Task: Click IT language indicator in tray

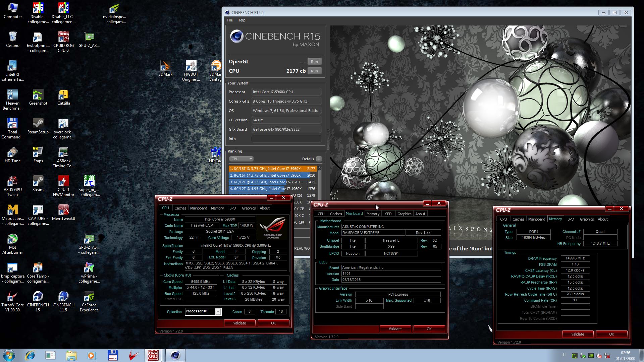Action: [564, 355]
